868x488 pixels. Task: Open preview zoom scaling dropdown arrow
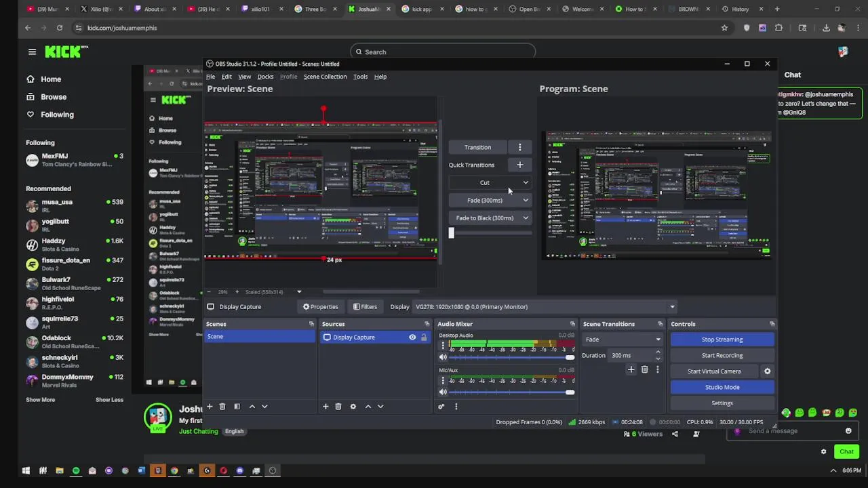[299, 292]
